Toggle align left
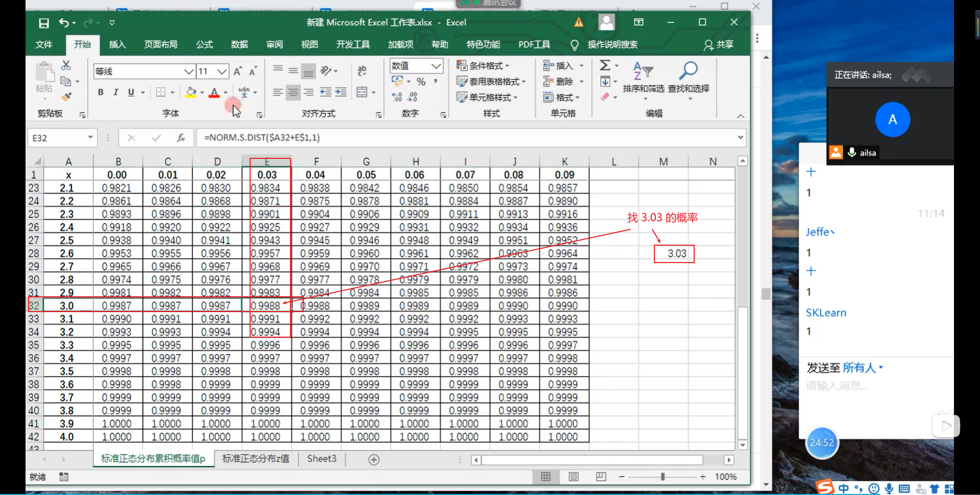Viewport: 980px width, 495px height. coord(278,92)
